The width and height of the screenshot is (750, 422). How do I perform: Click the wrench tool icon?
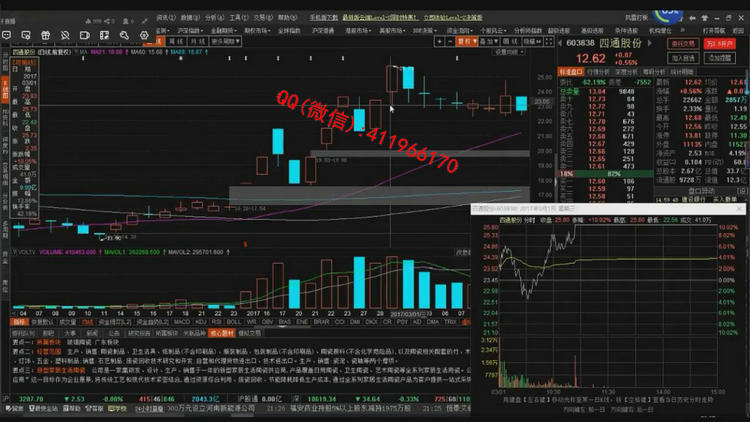click(124, 35)
